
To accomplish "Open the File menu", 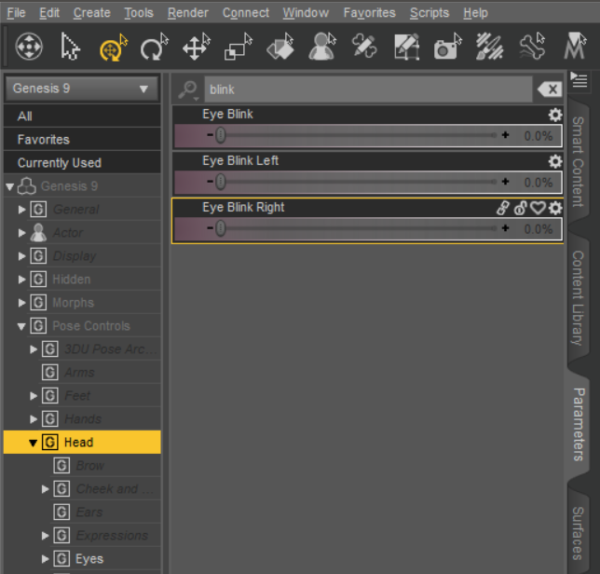I will 16,13.
